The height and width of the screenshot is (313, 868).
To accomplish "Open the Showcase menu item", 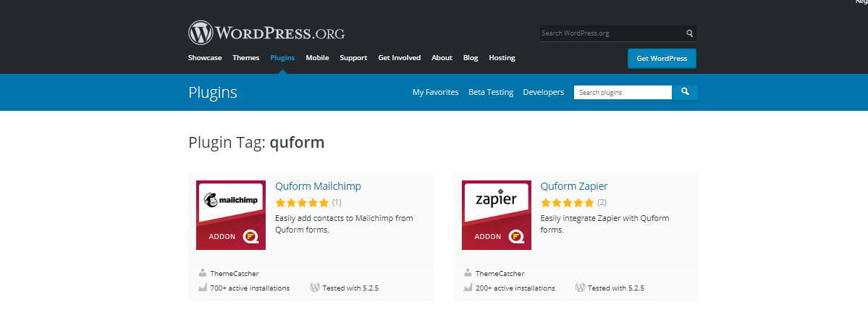I will [205, 58].
